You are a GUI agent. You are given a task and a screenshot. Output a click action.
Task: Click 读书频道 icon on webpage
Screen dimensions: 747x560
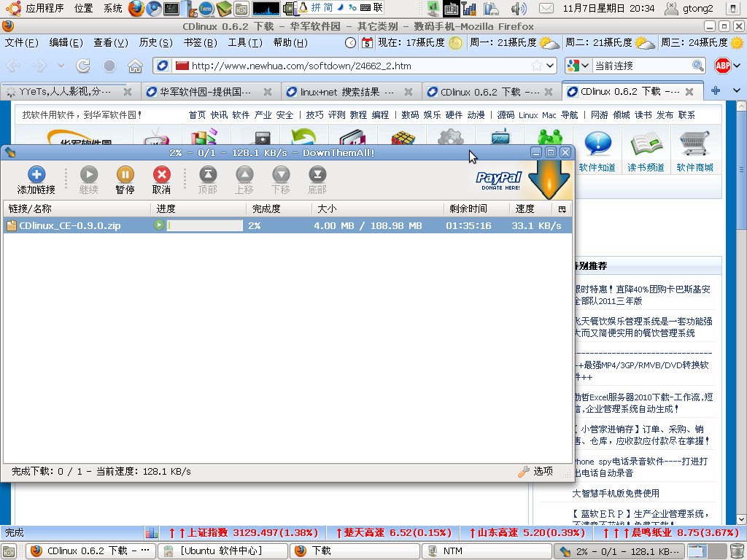pos(646,144)
